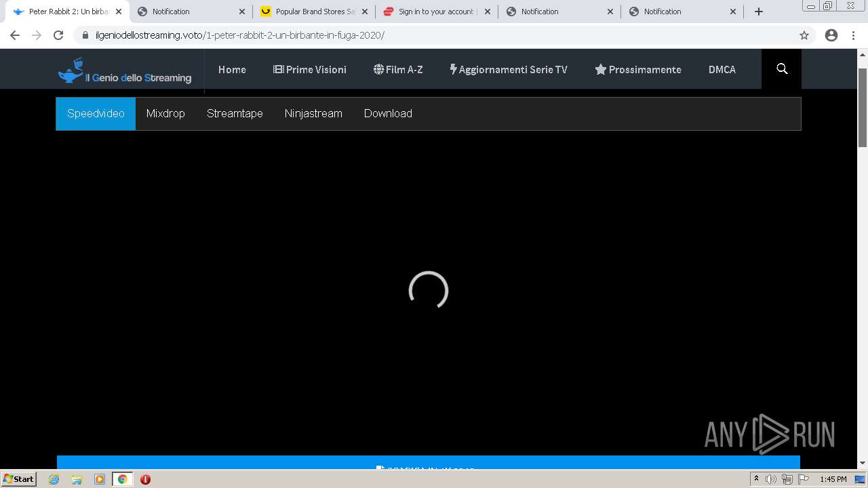
Task: Select the Speedvideo player tab
Action: tap(96, 113)
